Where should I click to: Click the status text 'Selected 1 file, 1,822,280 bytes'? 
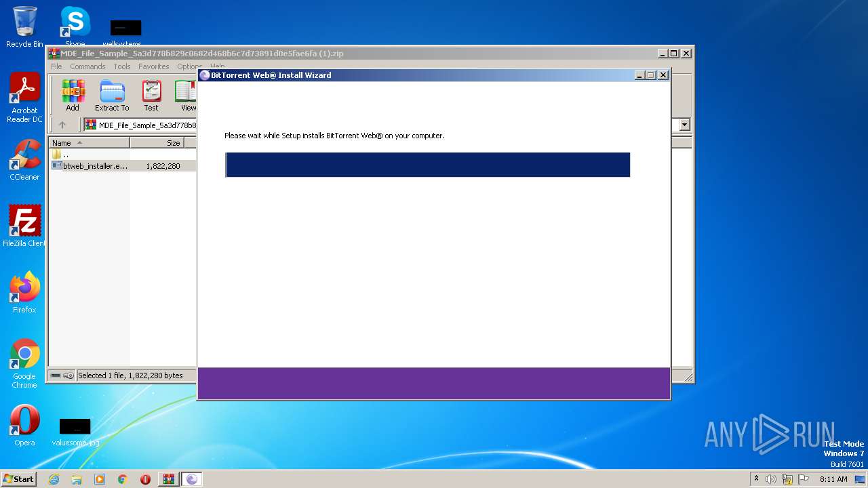(x=130, y=375)
